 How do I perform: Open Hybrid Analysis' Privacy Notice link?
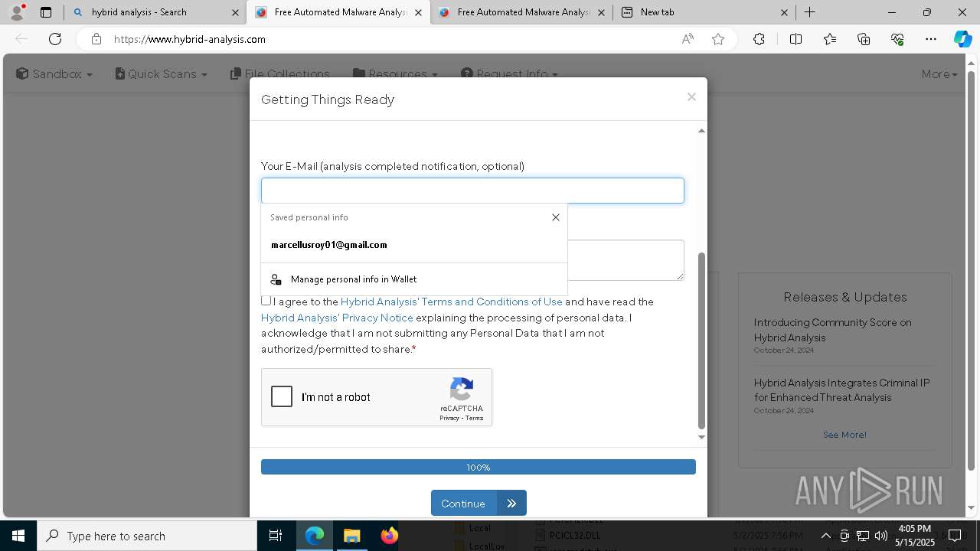pyautogui.click(x=337, y=318)
